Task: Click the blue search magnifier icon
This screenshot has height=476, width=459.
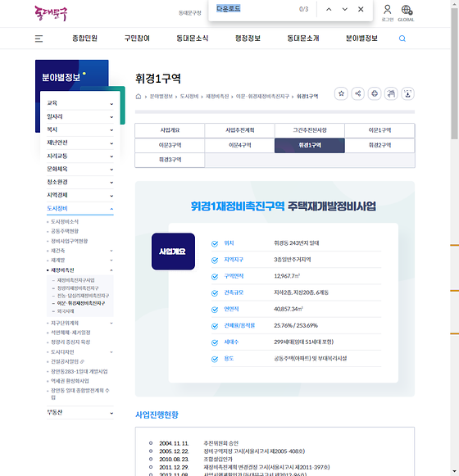Action: [402, 39]
